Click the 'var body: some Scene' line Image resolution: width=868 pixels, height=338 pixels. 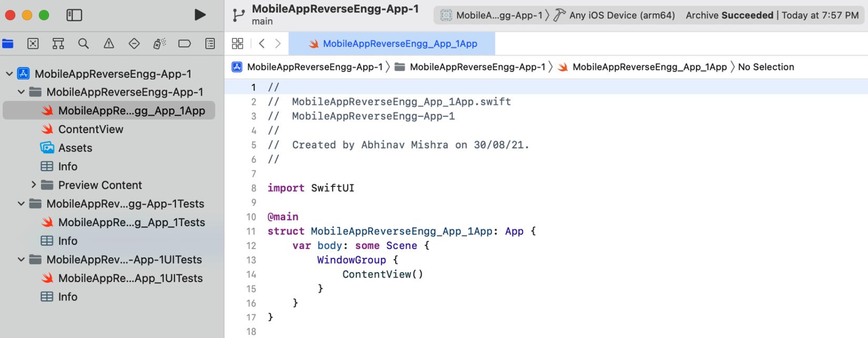[361, 245]
